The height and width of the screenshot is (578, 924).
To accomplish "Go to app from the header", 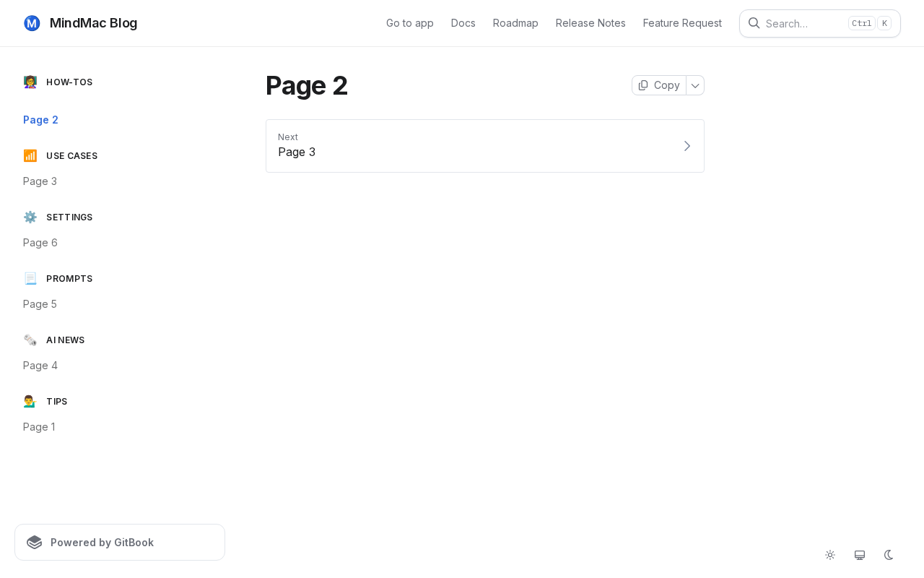I will point(410,23).
